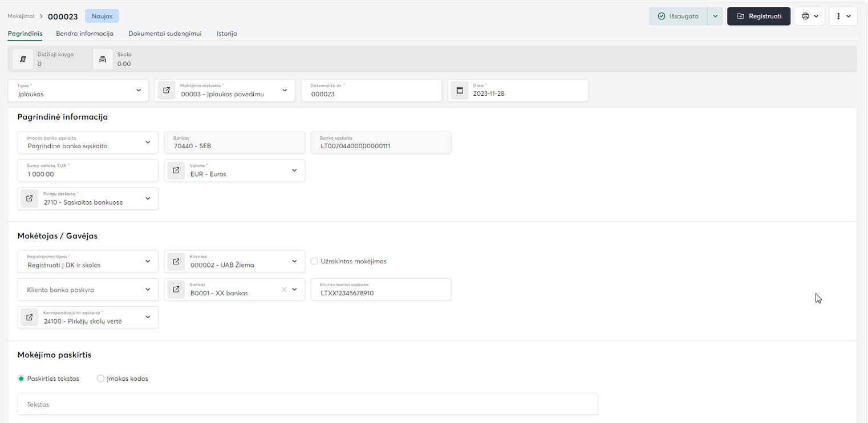
Task: Click the Skola debt icon
Action: pyautogui.click(x=103, y=59)
